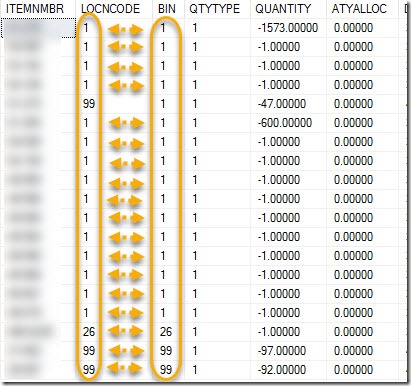Select the ITEMNMBR column header
This screenshot has height=386, width=411.
(x=35, y=9)
